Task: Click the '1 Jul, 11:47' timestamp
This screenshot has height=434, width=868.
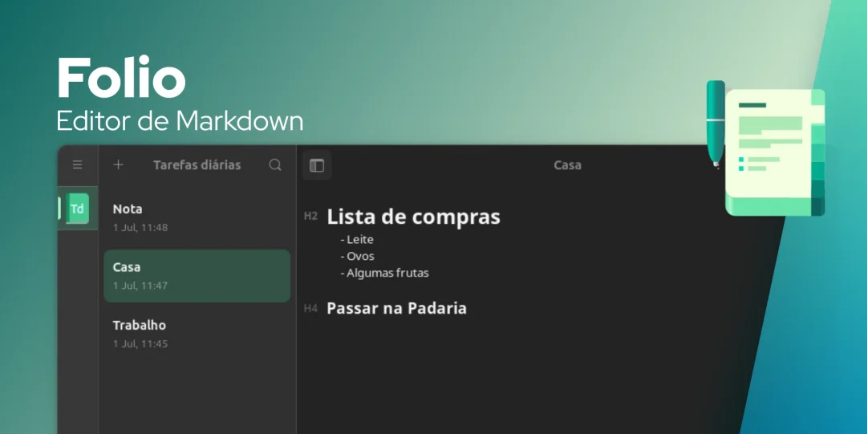Action: point(140,286)
